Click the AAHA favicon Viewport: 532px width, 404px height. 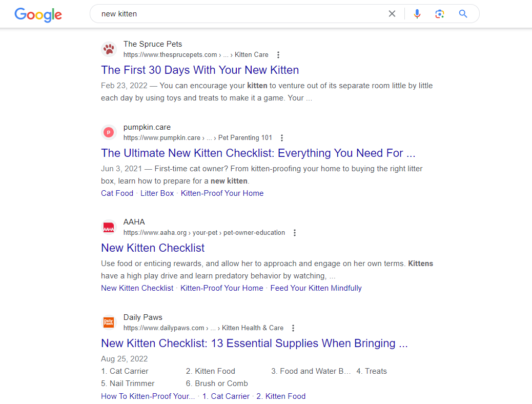pyautogui.click(x=109, y=227)
